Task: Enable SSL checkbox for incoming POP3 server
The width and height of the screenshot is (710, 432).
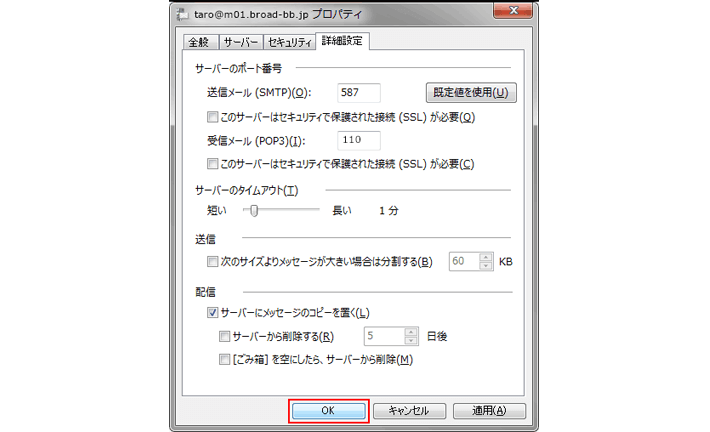Action: pos(212,163)
